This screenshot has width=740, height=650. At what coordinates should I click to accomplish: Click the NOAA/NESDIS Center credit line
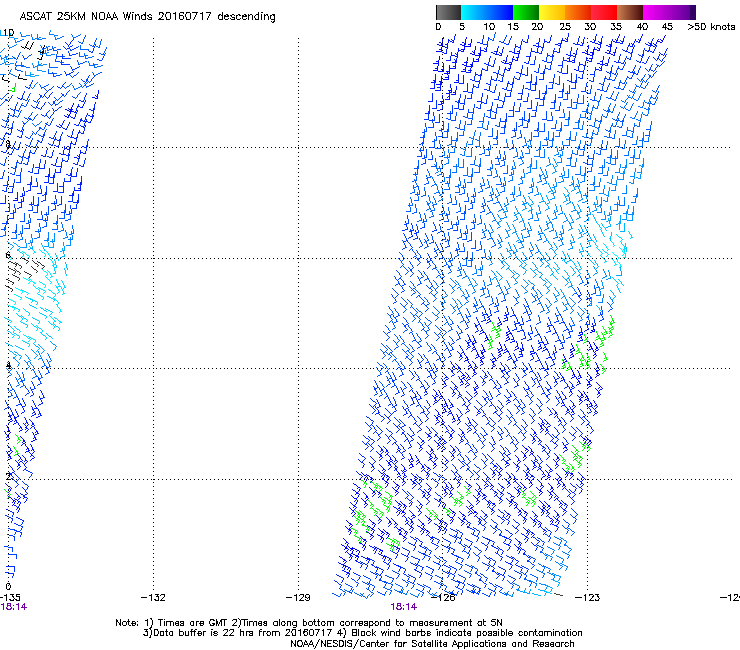click(x=432, y=644)
